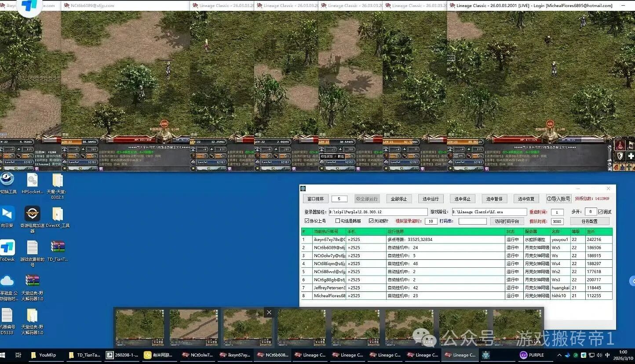
Task: Open the 向日葵 remote control icon
Action: tap(7, 214)
